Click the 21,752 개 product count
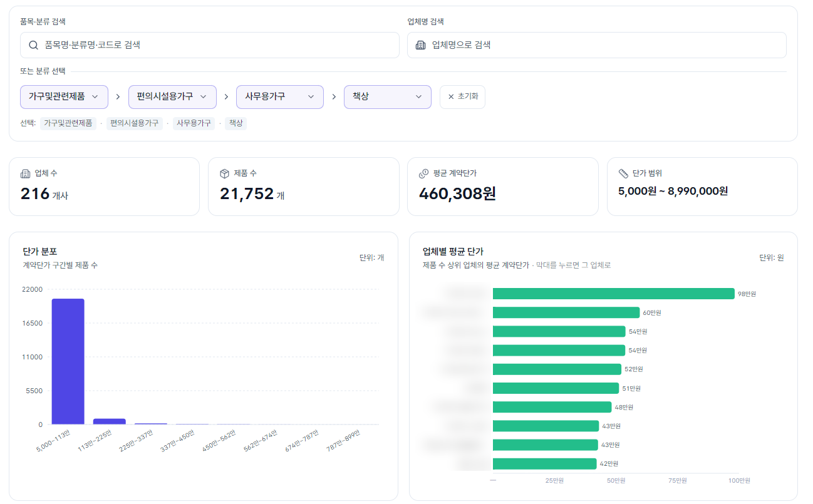This screenshot has height=504, width=813. click(252, 194)
